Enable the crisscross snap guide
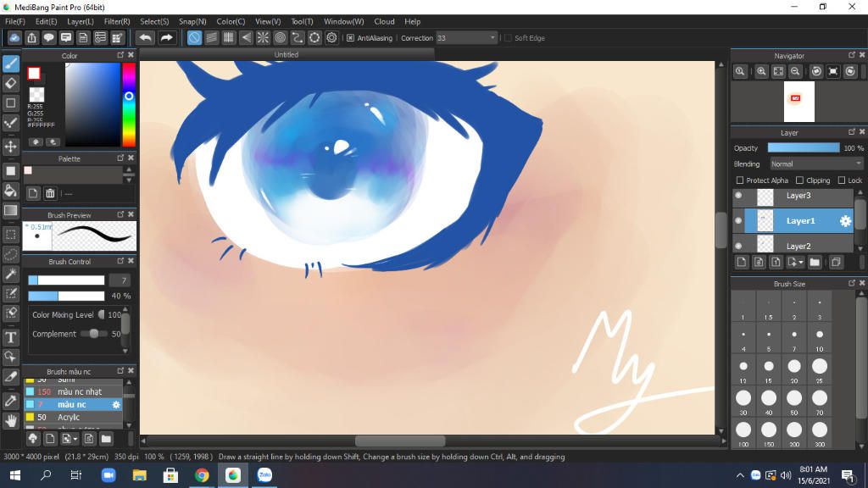The height and width of the screenshot is (488, 868). pyautogui.click(x=229, y=37)
